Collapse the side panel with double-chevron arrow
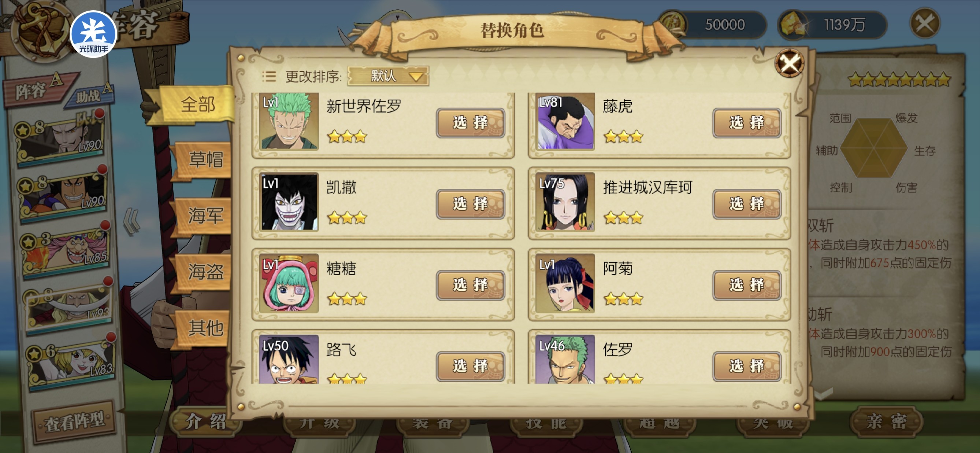Viewport: 980px width, 453px height. coord(132,221)
